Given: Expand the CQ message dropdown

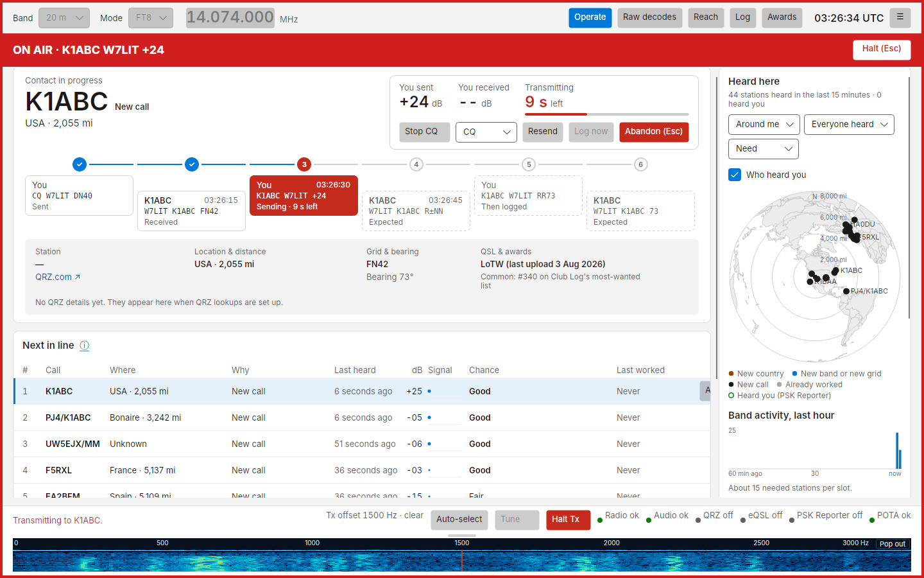Looking at the screenshot, I should pos(486,132).
